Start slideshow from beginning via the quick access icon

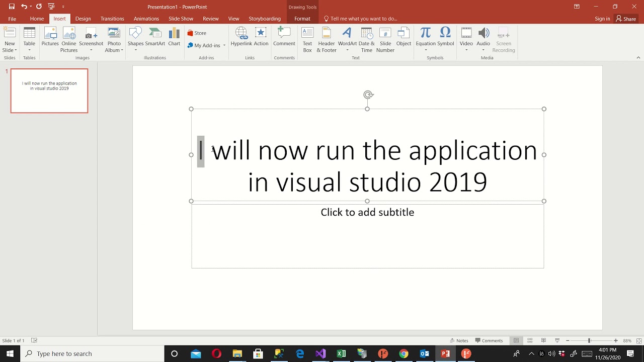[51, 7]
